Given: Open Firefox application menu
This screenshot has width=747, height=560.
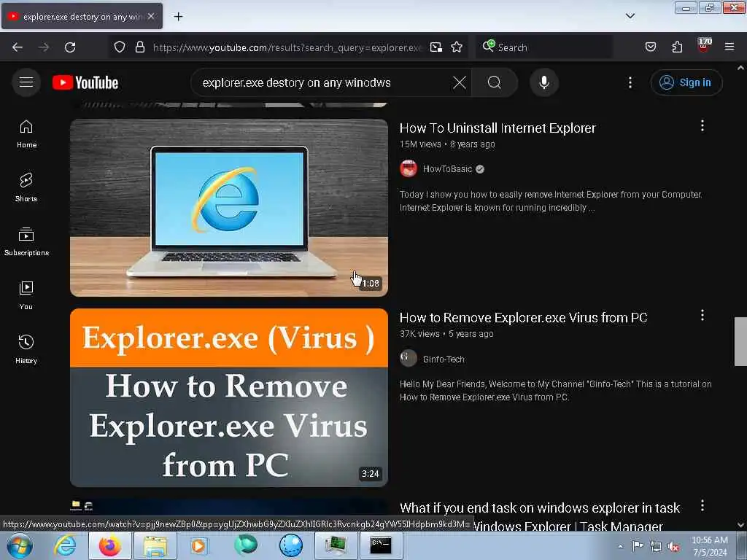Looking at the screenshot, I should (x=729, y=47).
